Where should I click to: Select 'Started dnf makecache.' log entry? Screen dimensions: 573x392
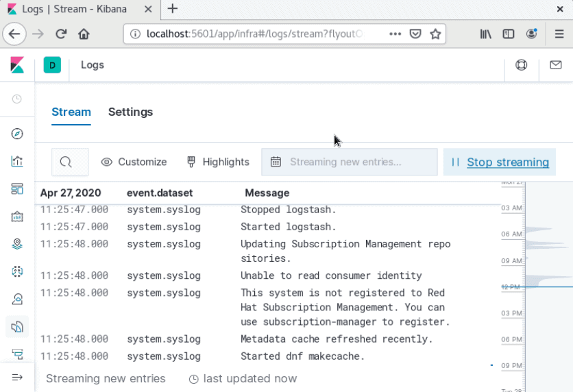[x=268, y=356]
